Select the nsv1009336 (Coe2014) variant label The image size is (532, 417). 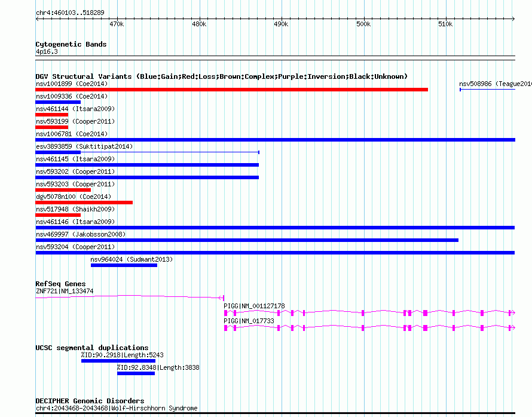[x=72, y=96]
